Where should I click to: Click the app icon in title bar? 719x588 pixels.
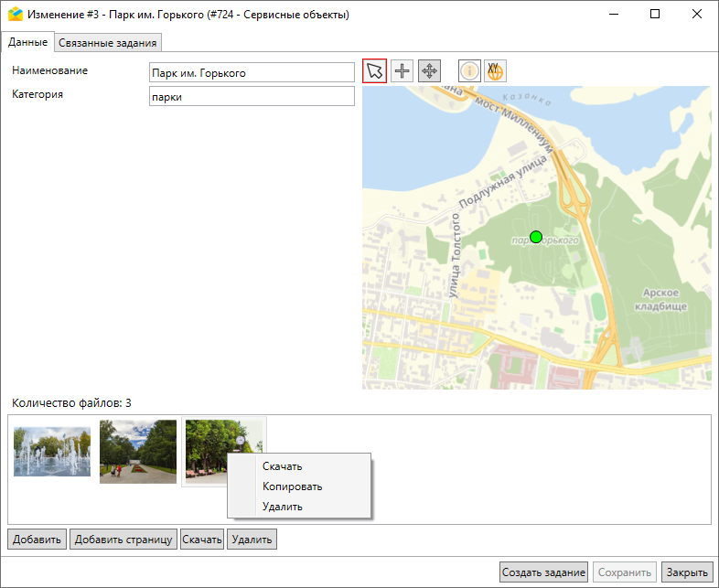[x=15, y=15]
